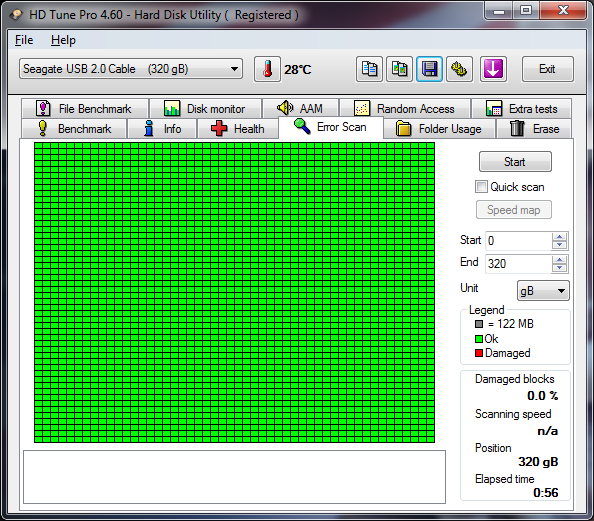Copy text to clipboard icon
This screenshot has width=594, height=521.
pyautogui.click(x=369, y=69)
